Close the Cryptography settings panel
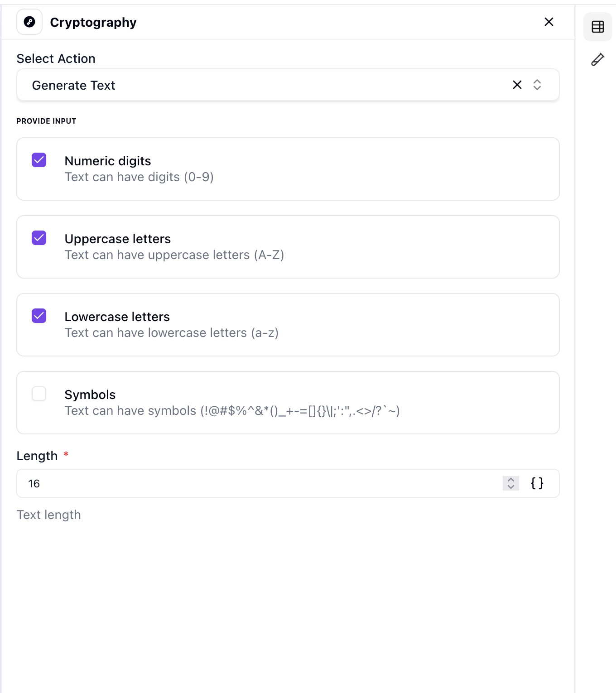The height and width of the screenshot is (693, 616). coord(549,21)
